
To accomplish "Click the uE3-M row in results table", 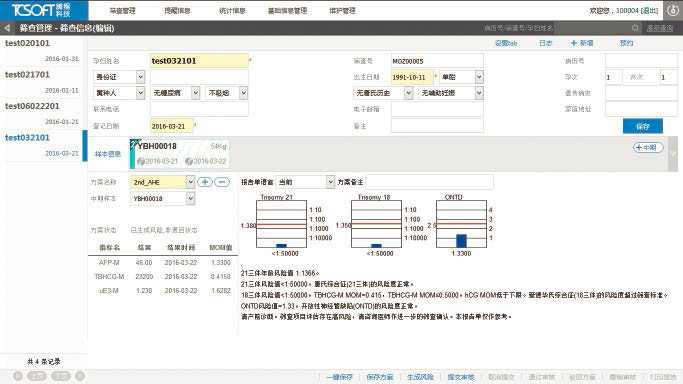I will click(x=163, y=290).
